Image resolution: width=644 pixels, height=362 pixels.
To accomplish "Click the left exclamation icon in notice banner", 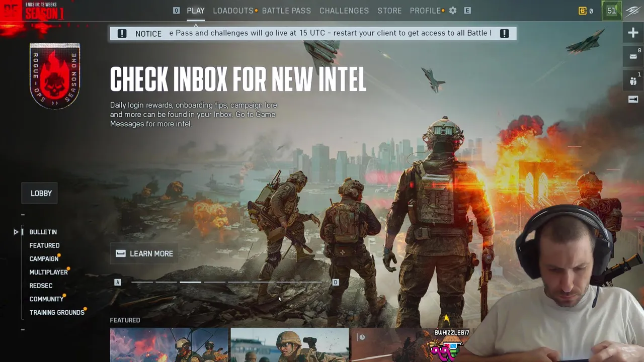I will (122, 34).
